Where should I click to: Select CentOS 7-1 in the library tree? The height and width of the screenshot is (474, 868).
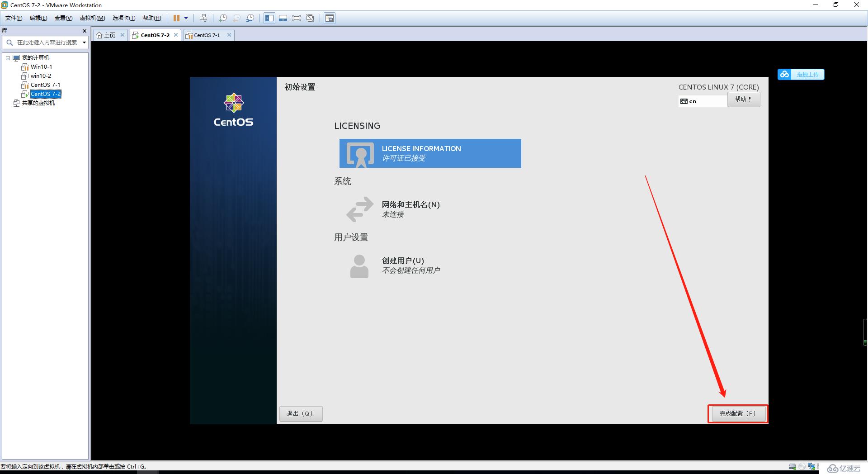45,85
